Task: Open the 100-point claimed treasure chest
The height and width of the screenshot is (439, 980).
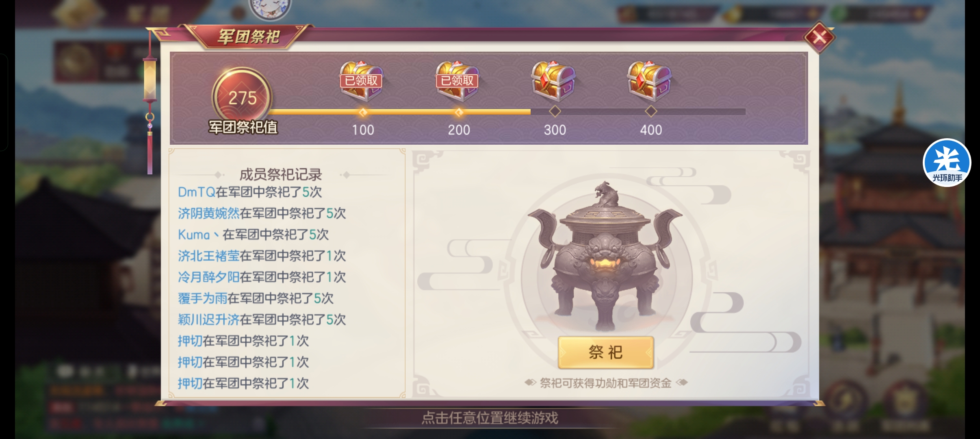Action: pos(361,81)
